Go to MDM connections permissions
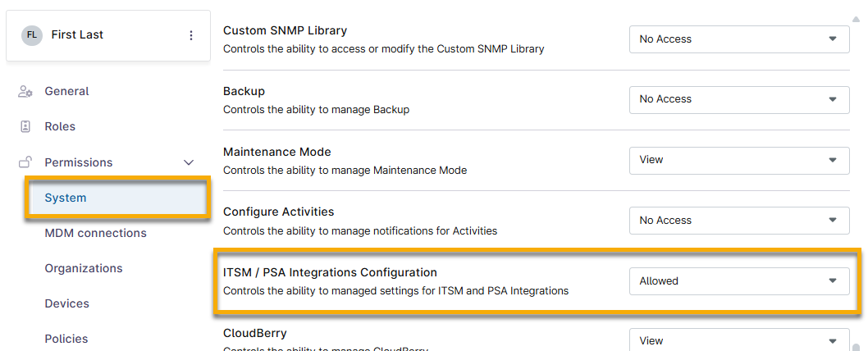 [x=95, y=233]
